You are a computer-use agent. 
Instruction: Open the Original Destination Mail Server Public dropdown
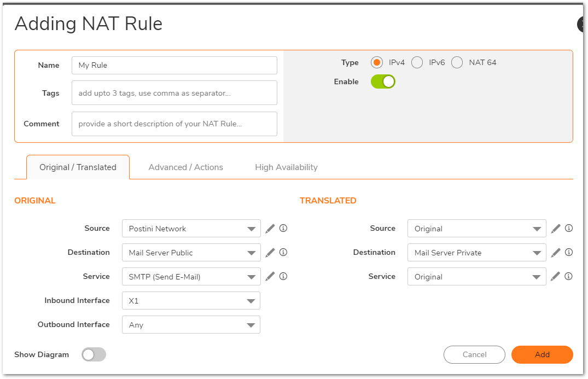191,253
